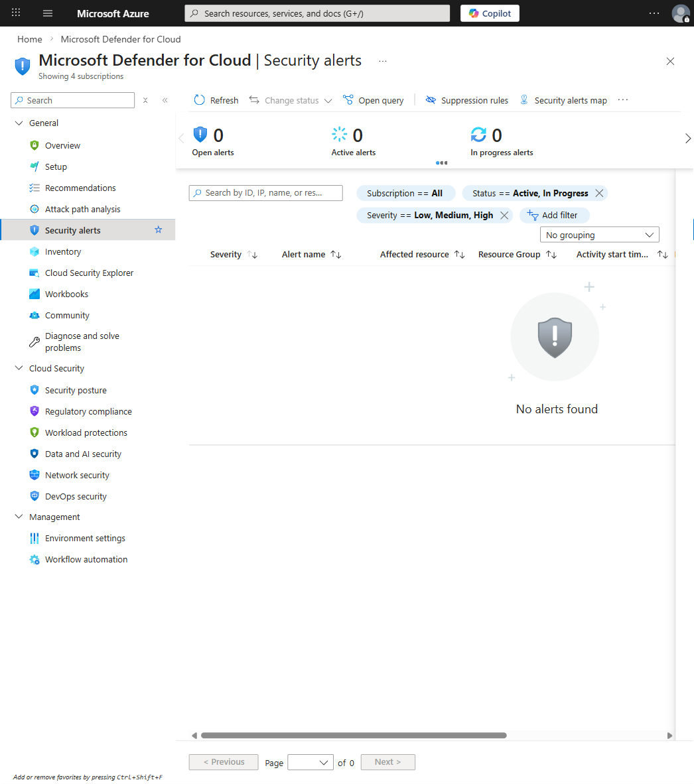Edit the Subscription == All filter
This screenshot has width=694, height=784.
[x=405, y=193]
